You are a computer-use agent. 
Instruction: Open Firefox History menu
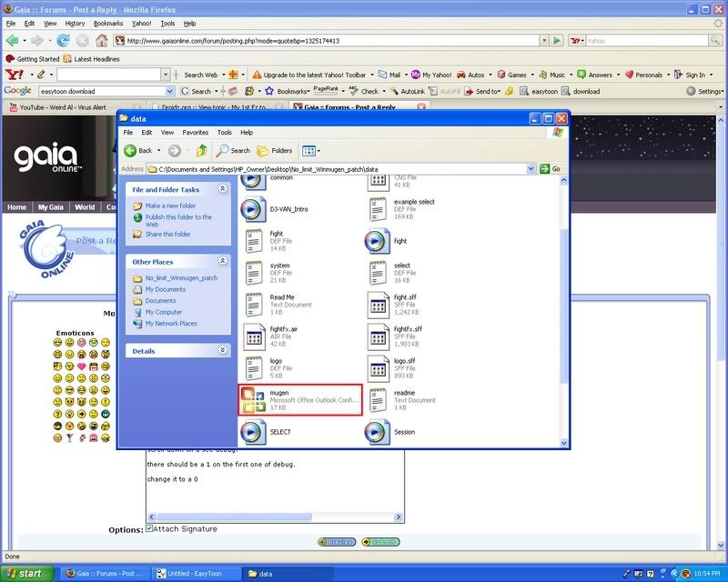[75, 24]
